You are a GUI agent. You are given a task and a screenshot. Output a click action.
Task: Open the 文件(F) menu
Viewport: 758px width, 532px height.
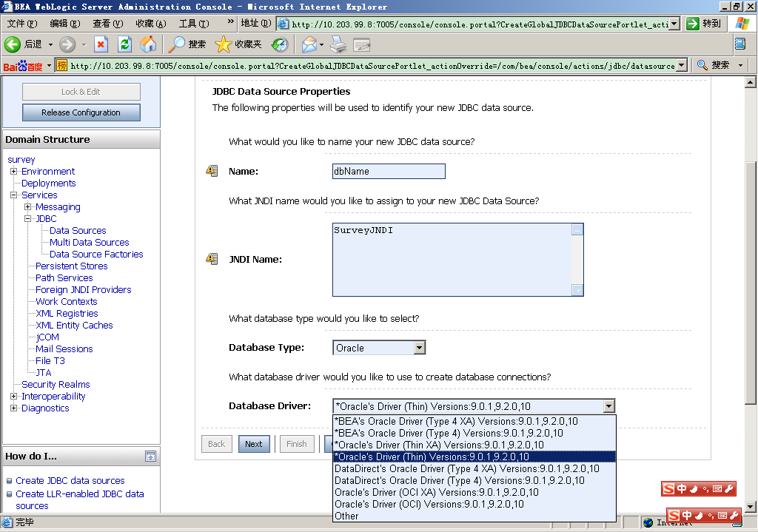pos(21,24)
